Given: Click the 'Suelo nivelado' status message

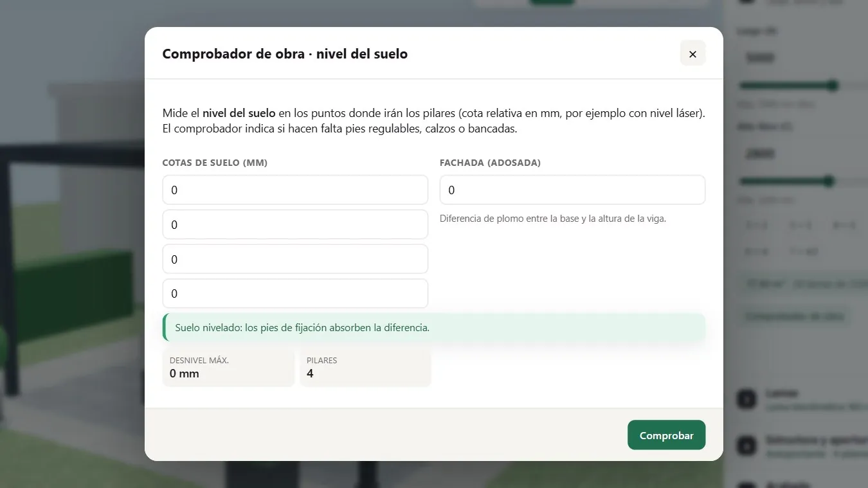Looking at the screenshot, I should [434, 327].
